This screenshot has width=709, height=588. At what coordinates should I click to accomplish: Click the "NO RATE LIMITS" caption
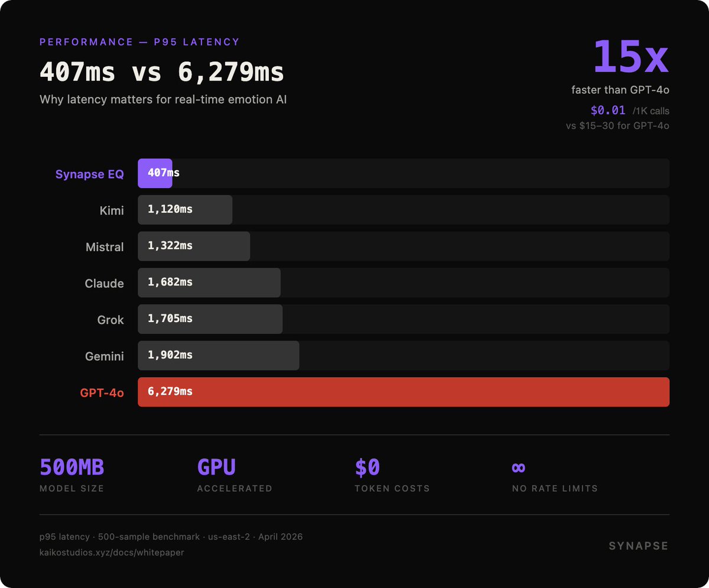point(555,489)
